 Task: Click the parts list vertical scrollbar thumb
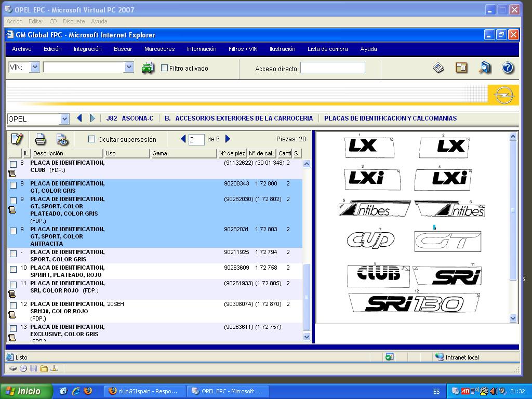(x=307, y=297)
